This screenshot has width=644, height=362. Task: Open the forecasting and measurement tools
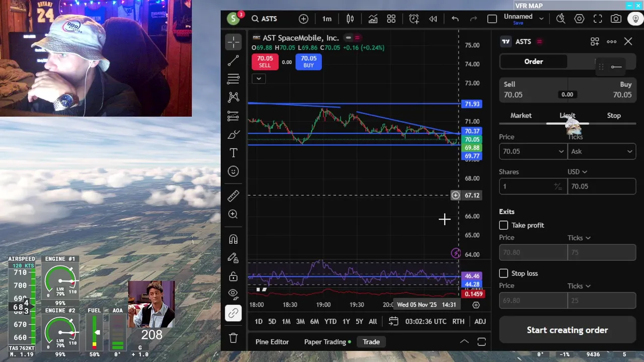point(233,116)
